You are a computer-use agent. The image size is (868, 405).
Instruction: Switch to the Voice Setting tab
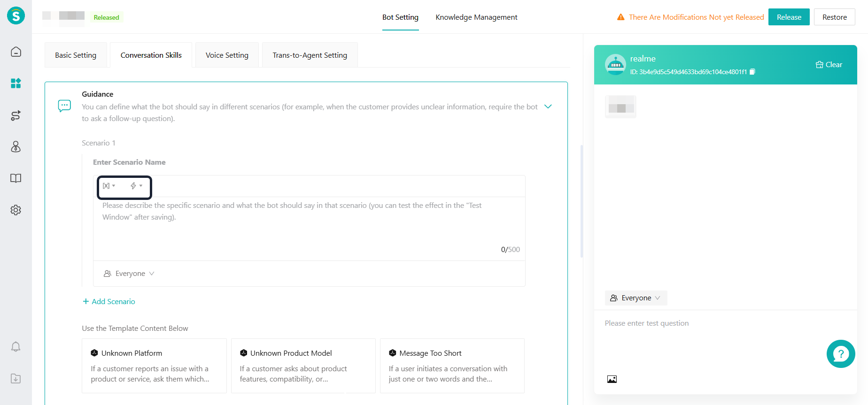click(227, 55)
